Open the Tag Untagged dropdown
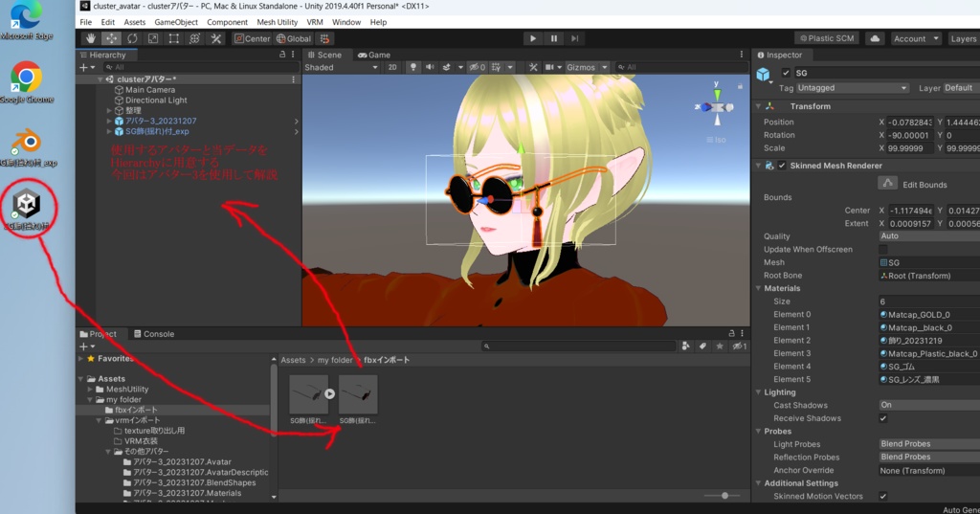This screenshot has width=980, height=514. [x=853, y=88]
